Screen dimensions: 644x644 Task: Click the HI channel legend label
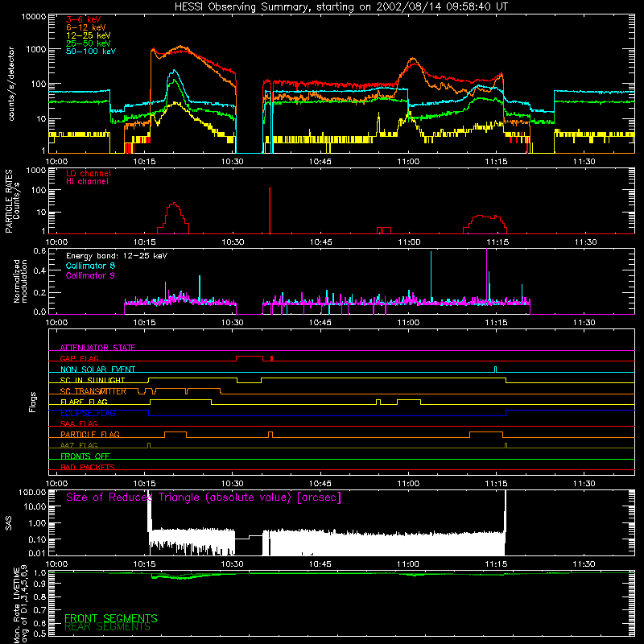coord(88,182)
